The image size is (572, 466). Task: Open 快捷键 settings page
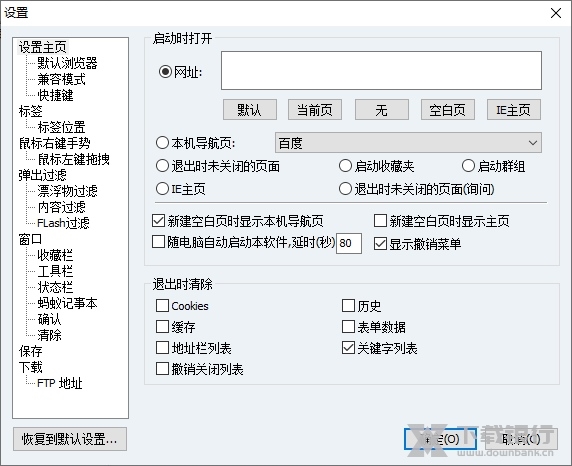click(55, 95)
